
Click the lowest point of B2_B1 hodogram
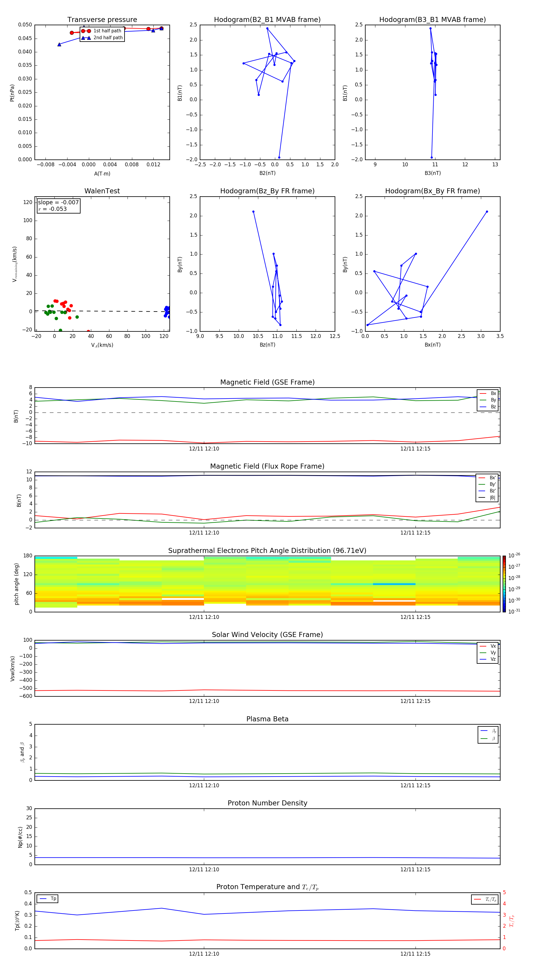(x=279, y=157)
